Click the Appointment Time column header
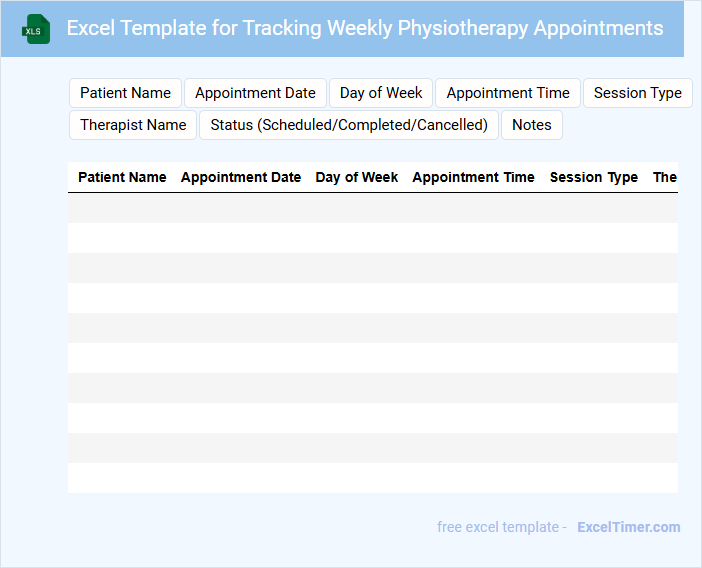Viewport: 702px width, 568px height. (473, 177)
